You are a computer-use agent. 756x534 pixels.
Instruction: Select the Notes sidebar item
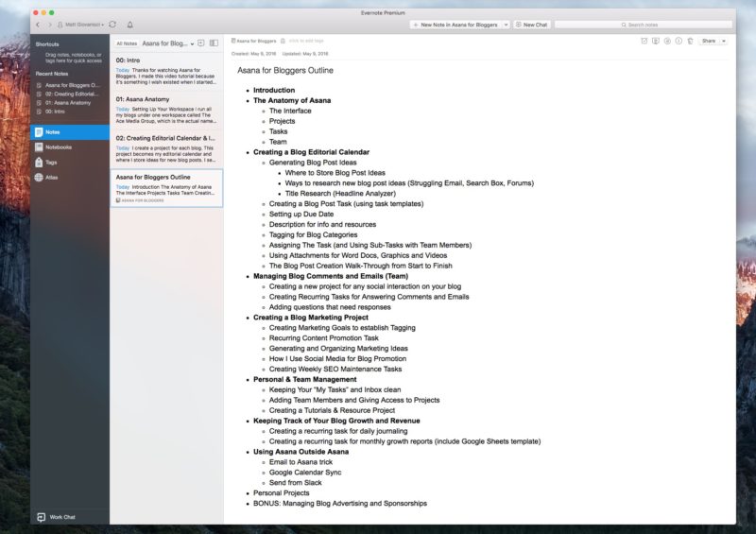pos(70,132)
